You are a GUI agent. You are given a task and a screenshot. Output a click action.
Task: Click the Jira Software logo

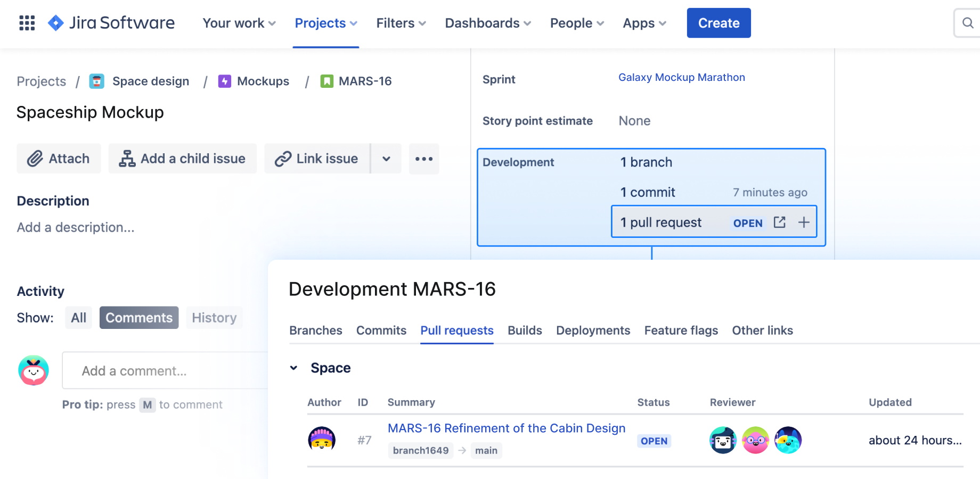(111, 23)
